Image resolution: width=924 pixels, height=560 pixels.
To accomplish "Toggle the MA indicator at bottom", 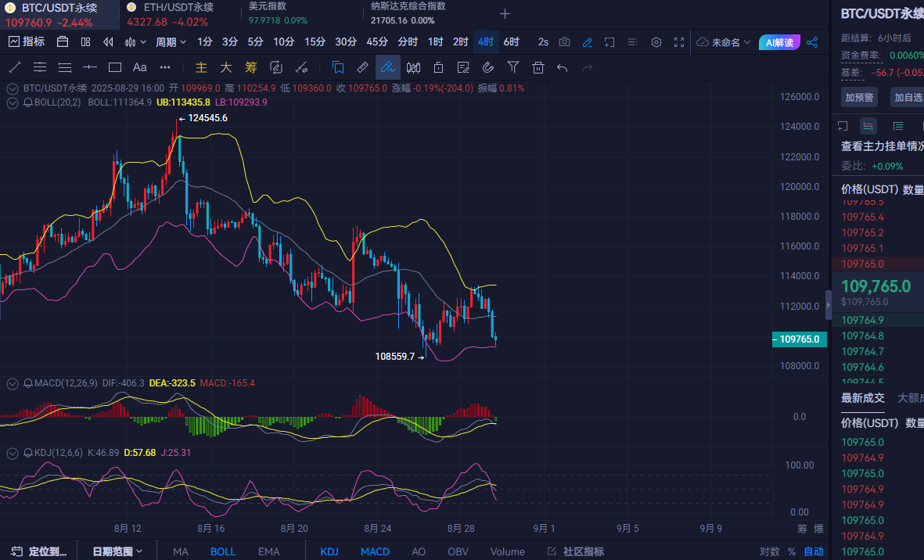I will pyautogui.click(x=180, y=551).
